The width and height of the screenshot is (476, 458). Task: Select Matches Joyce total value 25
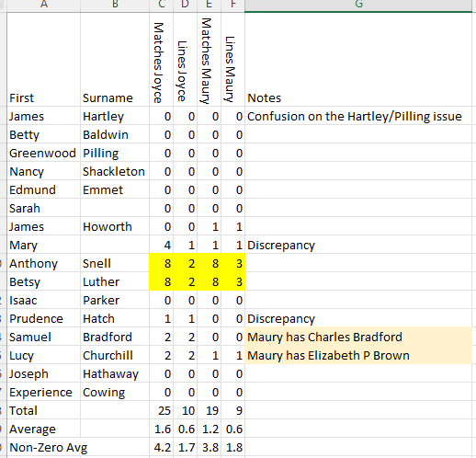(x=161, y=410)
